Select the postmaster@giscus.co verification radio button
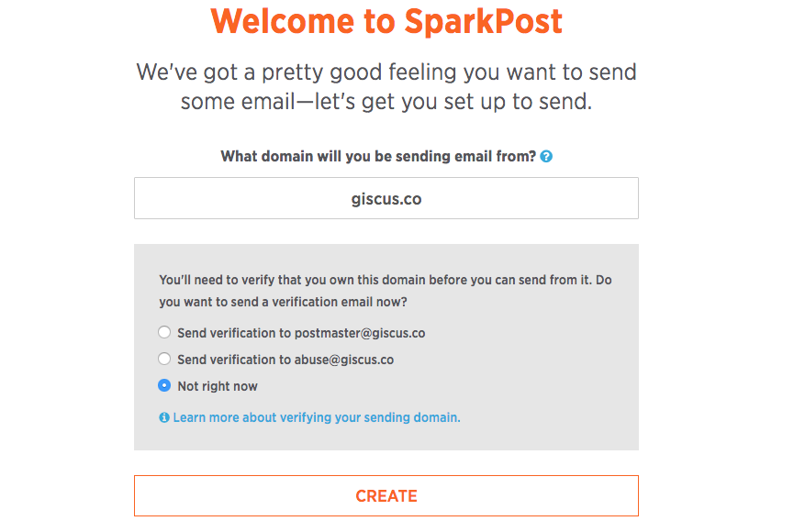Screen dimensions: 794x532 [x=164, y=332]
